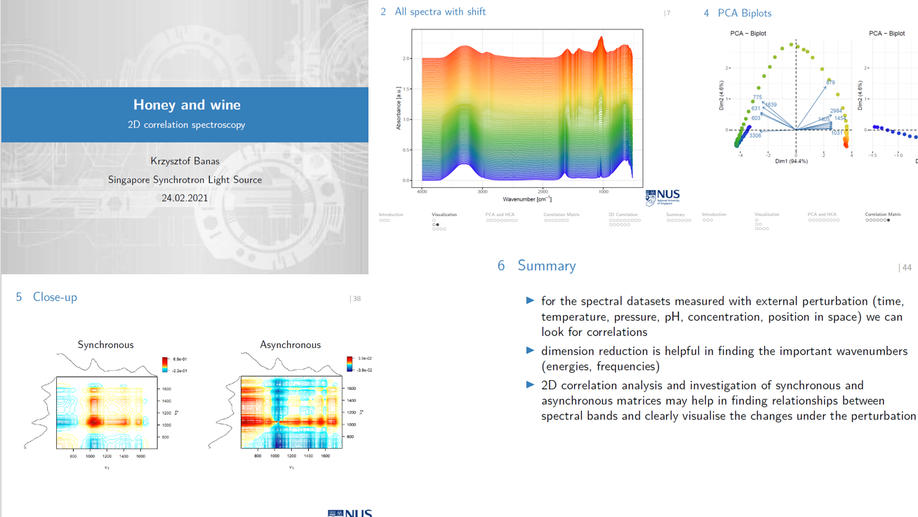
Task: Go to Correlation Matrix in the spectra slide navigation
Action: pyautogui.click(x=561, y=214)
